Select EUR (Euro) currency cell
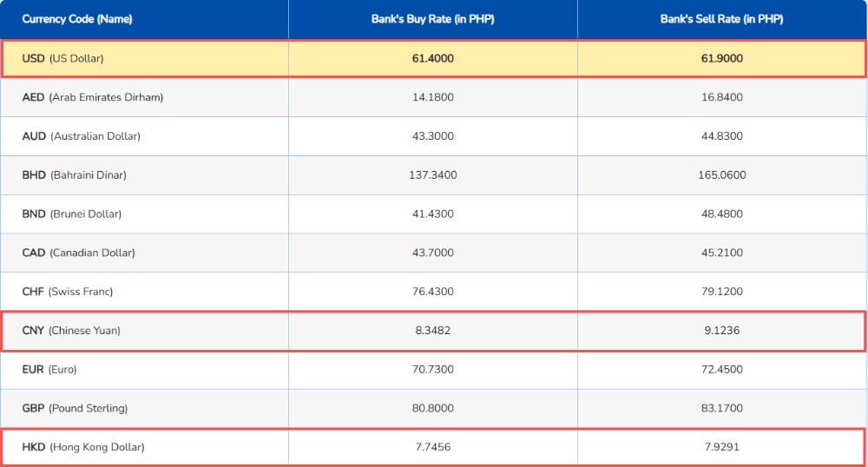 (x=144, y=369)
